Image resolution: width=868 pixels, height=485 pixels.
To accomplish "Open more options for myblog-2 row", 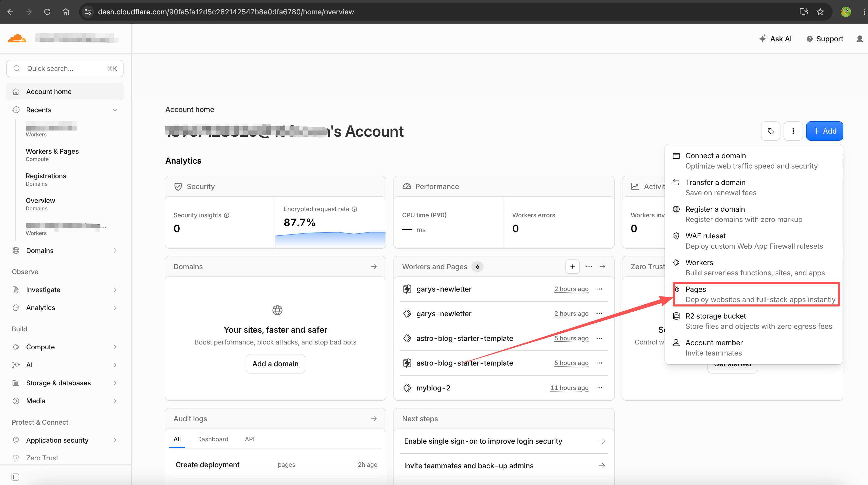I will 599,388.
